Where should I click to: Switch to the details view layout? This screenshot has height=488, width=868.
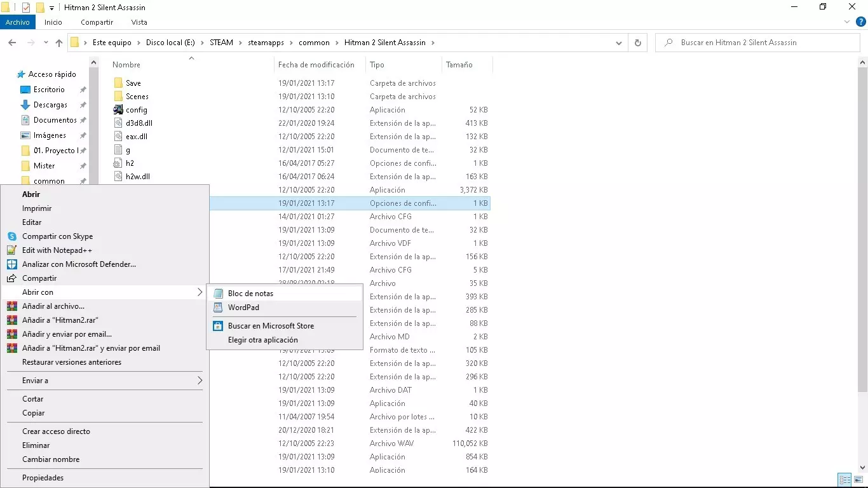pos(845,480)
